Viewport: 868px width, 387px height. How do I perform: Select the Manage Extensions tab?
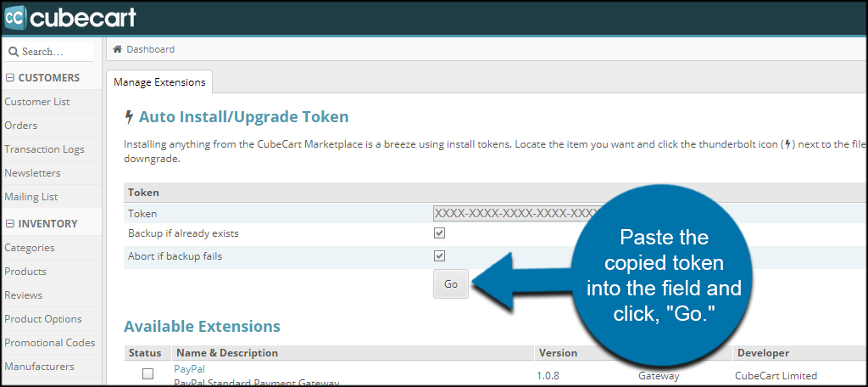point(159,82)
